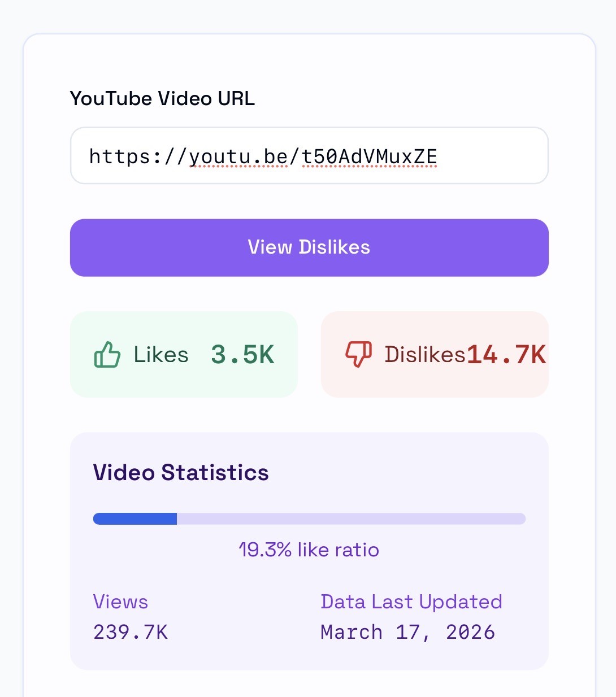
Task: Click the 19.3% like ratio text
Action: tap(309, 549)
